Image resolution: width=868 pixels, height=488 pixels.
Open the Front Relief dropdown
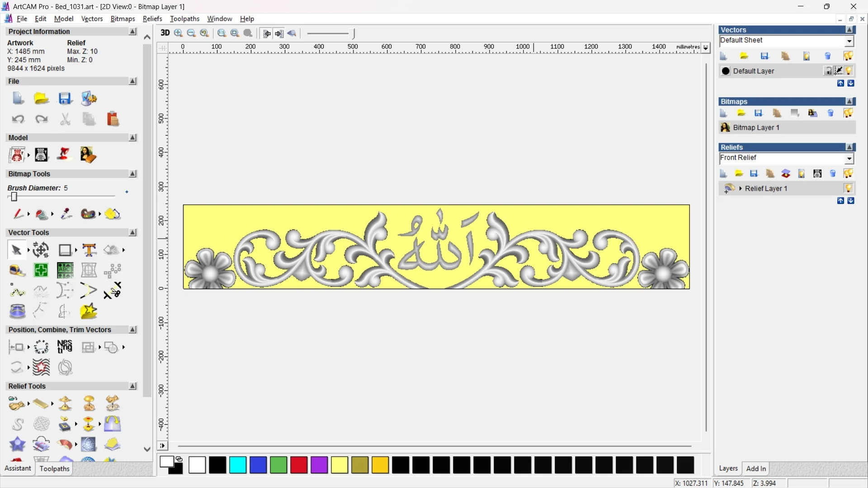pos(849,158)
